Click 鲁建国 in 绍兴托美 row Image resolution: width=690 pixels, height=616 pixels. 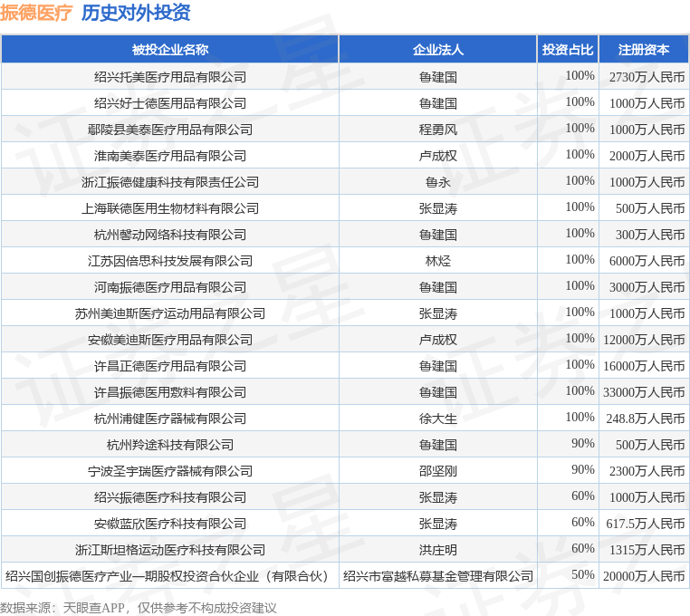pyautogui.click(x=438, y=77)
